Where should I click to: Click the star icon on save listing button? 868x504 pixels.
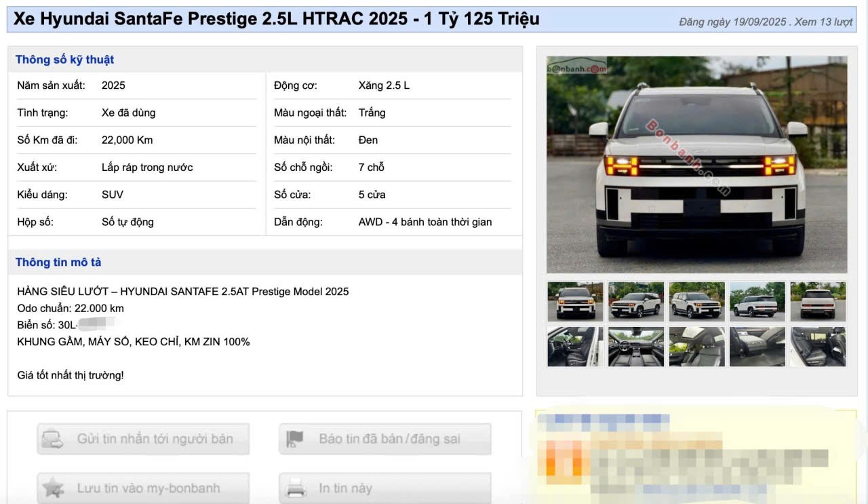[x=52, y=488]
